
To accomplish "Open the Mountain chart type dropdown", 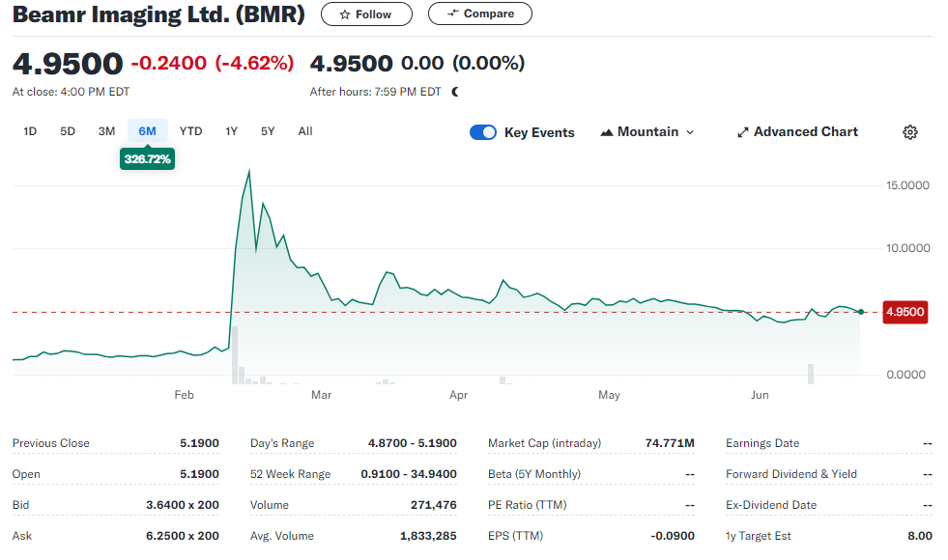I will (646, 131).
